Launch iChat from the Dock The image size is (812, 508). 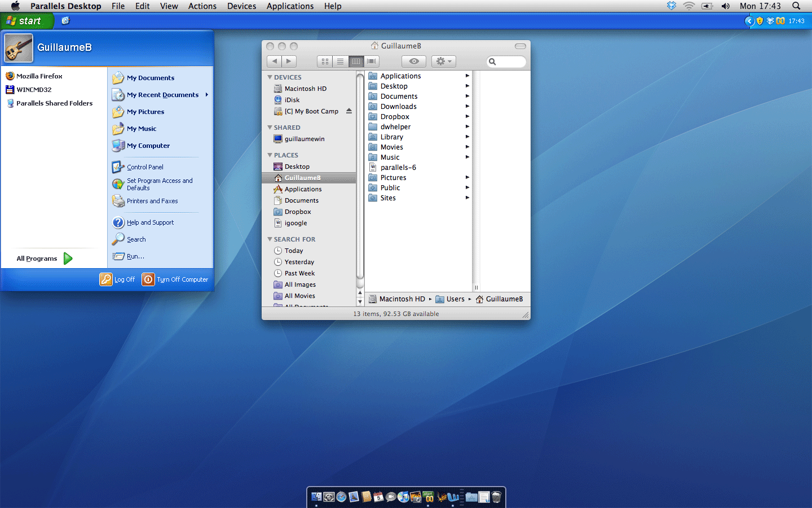tap(391, 497)
